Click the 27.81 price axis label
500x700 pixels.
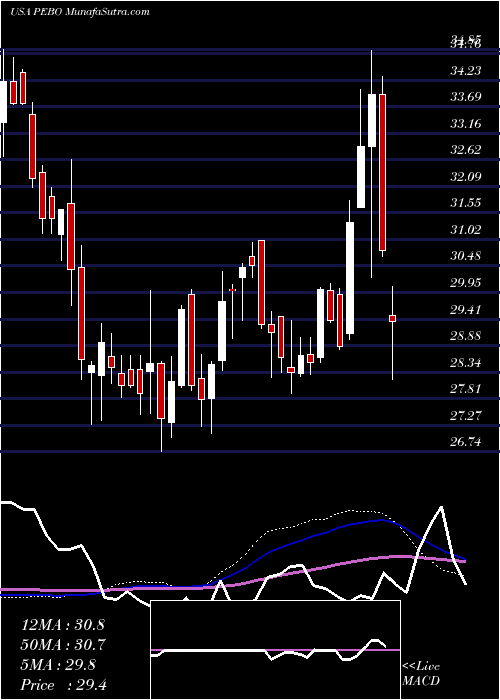pos(466,389)
